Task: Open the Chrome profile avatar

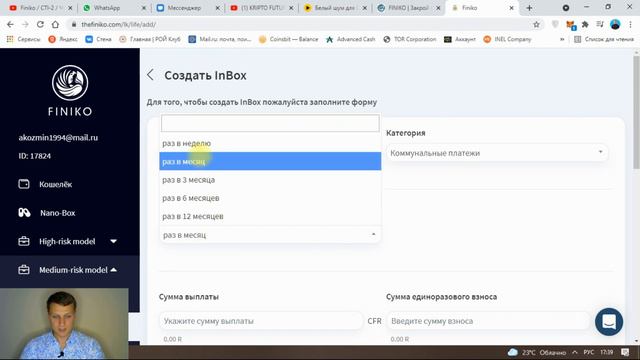Action: pyautogui.click(x=615, y=24)
